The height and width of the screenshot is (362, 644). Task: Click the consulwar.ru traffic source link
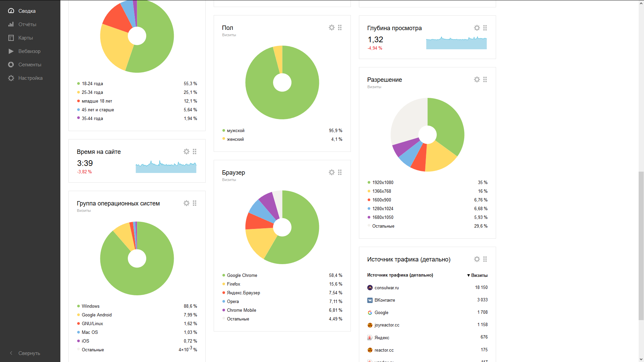pos(386,288)
